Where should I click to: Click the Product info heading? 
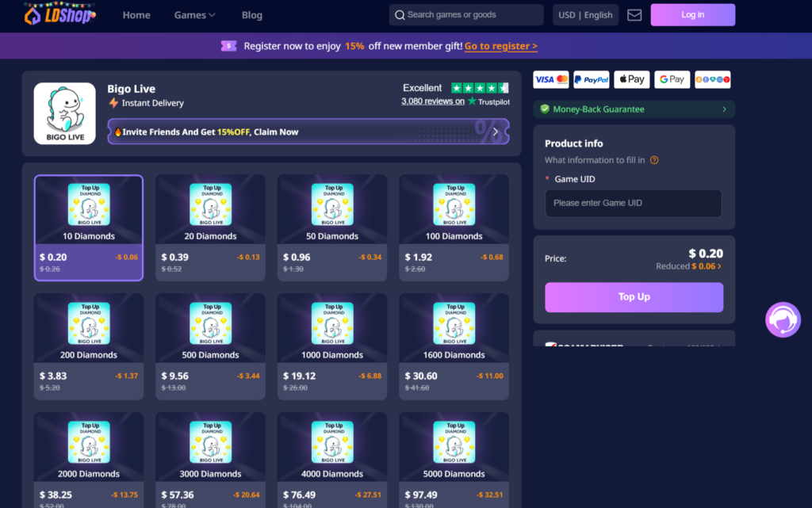[574, 143]
